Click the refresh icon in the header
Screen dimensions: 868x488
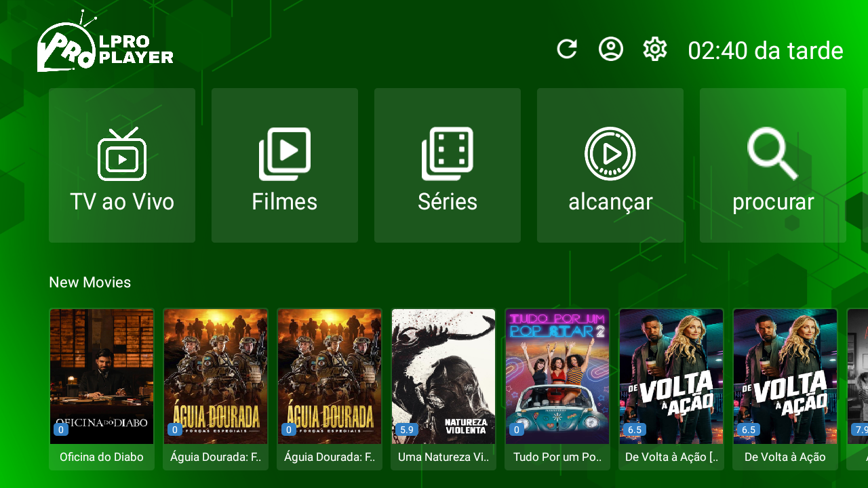(x=567, y=49)
